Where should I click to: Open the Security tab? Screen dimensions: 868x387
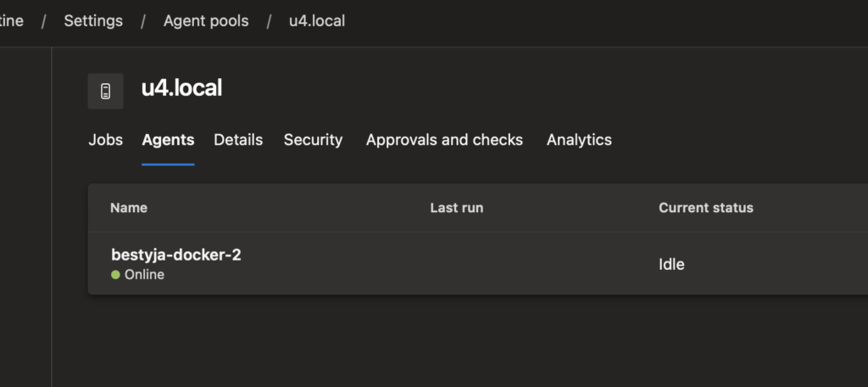click(313, 140)
